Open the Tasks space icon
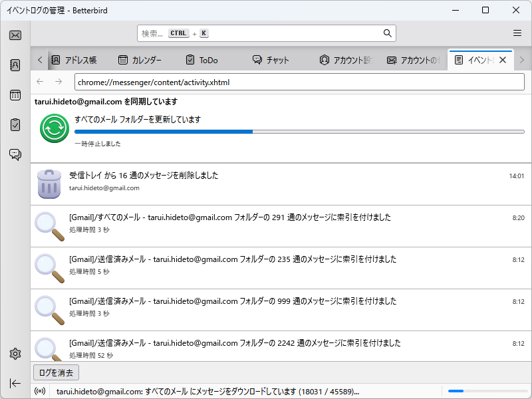The height and width of the screenshot is (399, 532). pos(15,125)
